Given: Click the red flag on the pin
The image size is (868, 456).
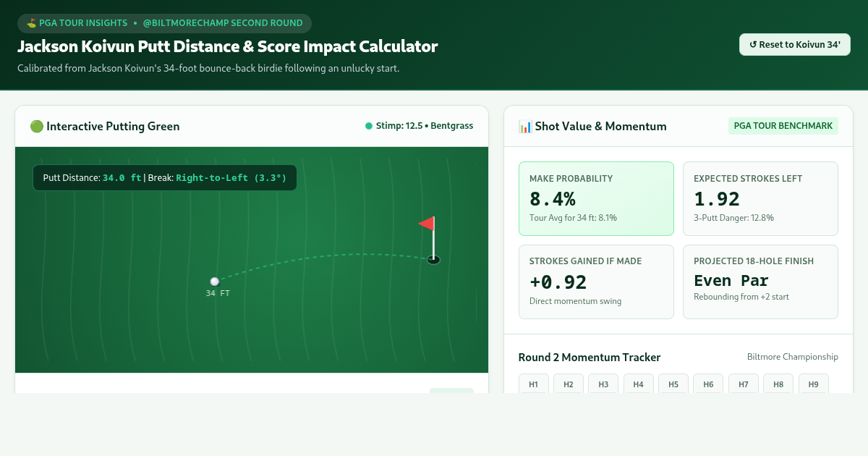Looking at the screenshot, I should click(x=427, y=224).
